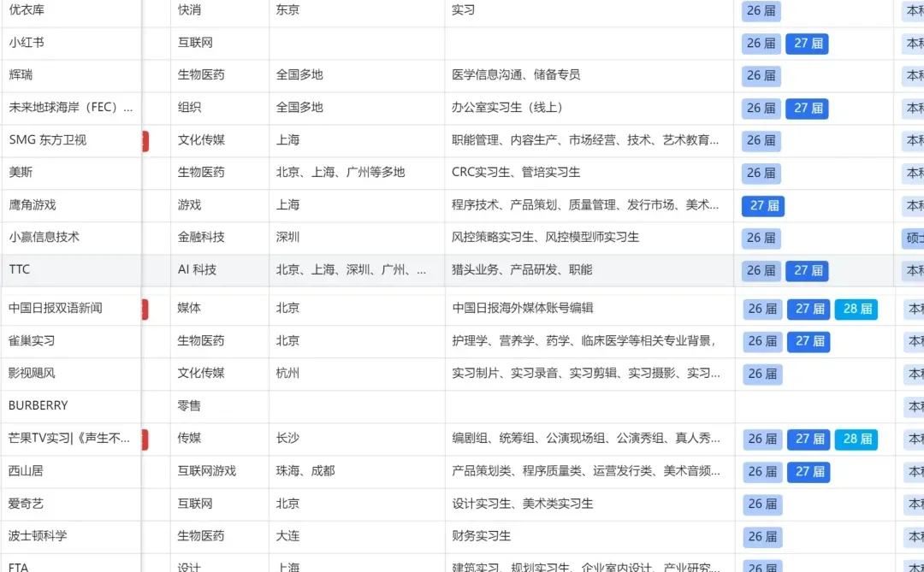Open the 未来地球海岸（FEC）entry

tap(71, 107)
